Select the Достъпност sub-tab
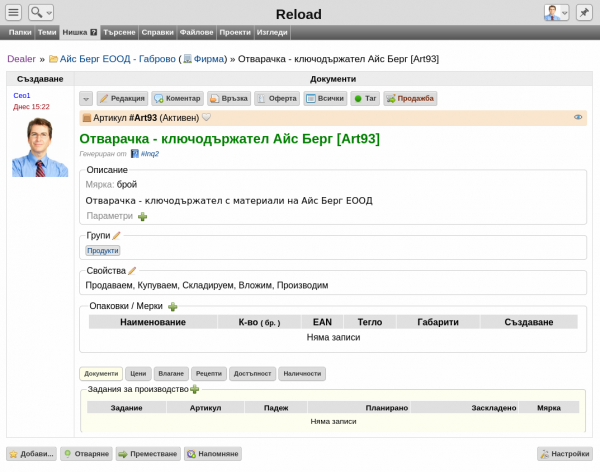600x472 pixels. pos(253,374)
